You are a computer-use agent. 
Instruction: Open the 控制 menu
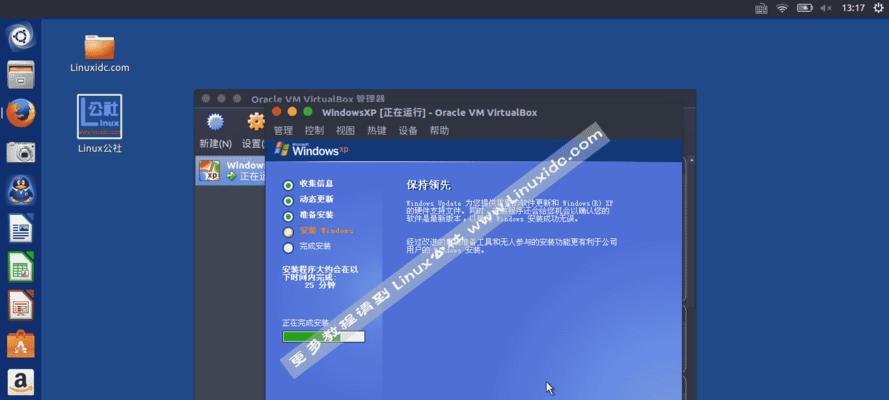point(314,130)
